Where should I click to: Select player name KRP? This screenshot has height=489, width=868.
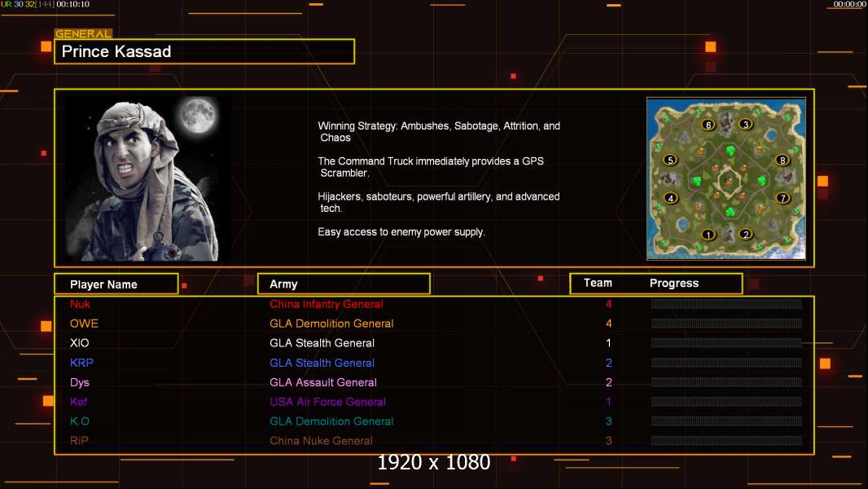(81, 363)
